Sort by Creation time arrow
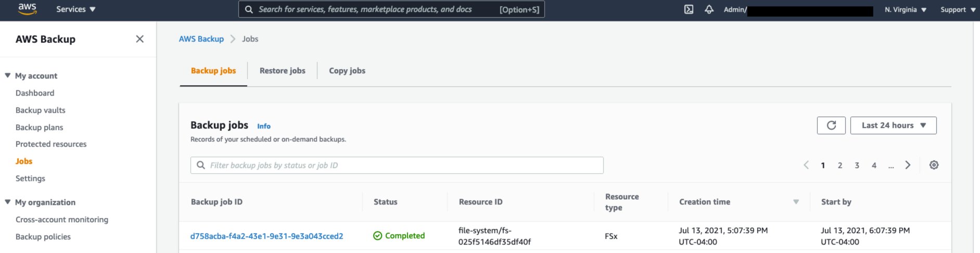Image resolution: width=980 pixels, height=253 pixels. tap(796, 202)
